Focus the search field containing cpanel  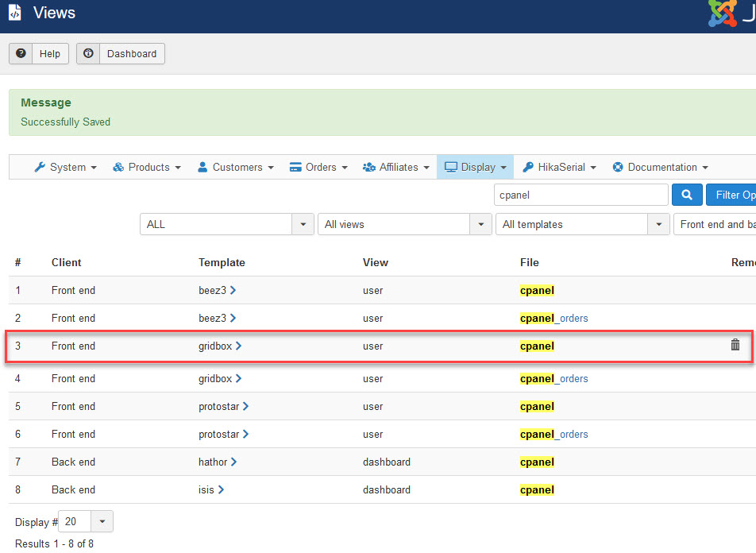tap(580, 195)
